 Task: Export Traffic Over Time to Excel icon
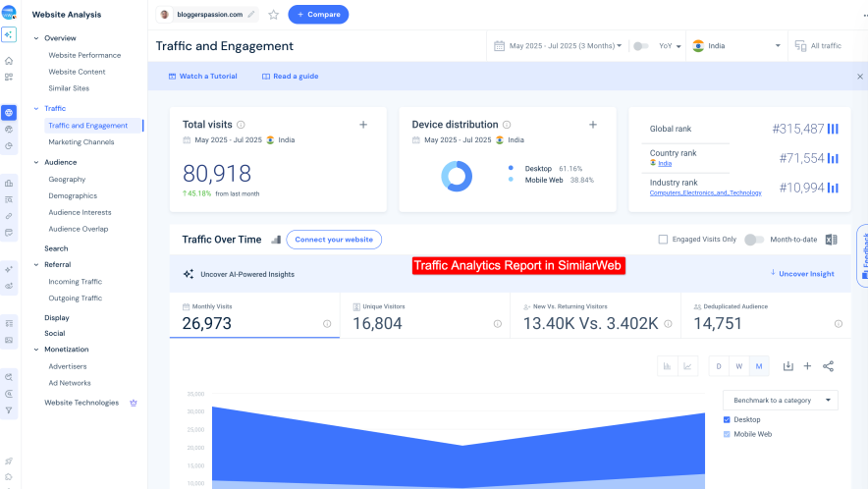click(831, 240)
